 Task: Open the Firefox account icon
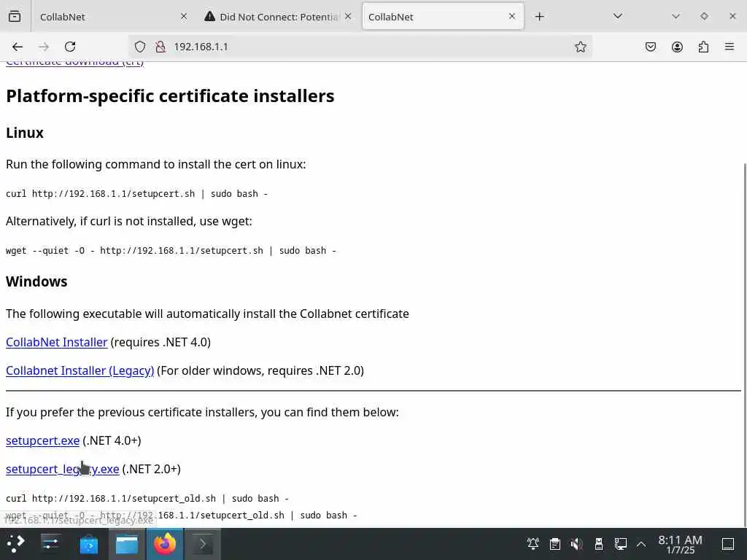677,47
